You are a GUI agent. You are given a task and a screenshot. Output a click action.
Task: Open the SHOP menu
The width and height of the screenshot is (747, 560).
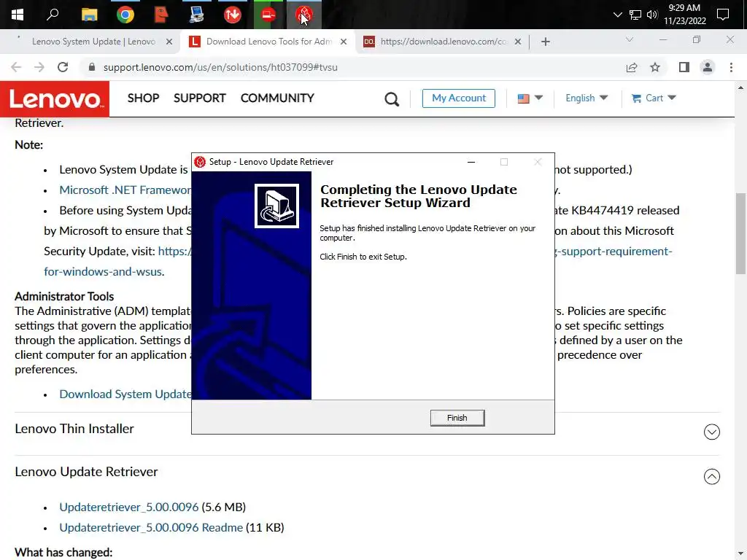point(143,98)
